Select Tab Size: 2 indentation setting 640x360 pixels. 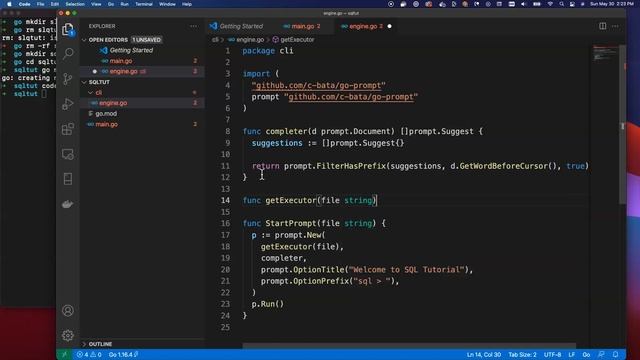click(522, 355)
